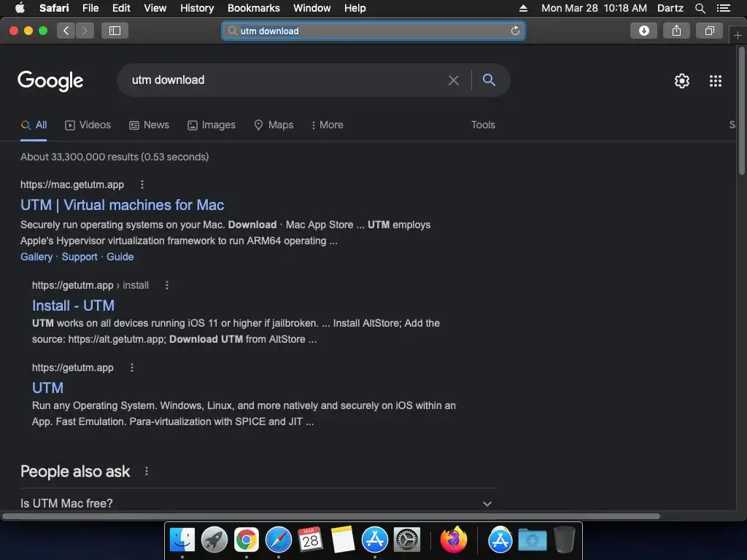
Task: Switch to the Images search tab
Action: point(212,125)
